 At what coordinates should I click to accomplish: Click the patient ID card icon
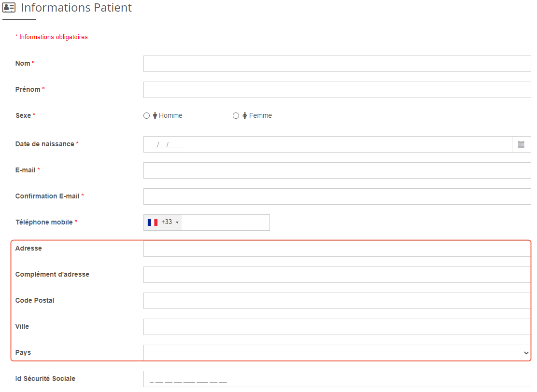pos(9,8)
